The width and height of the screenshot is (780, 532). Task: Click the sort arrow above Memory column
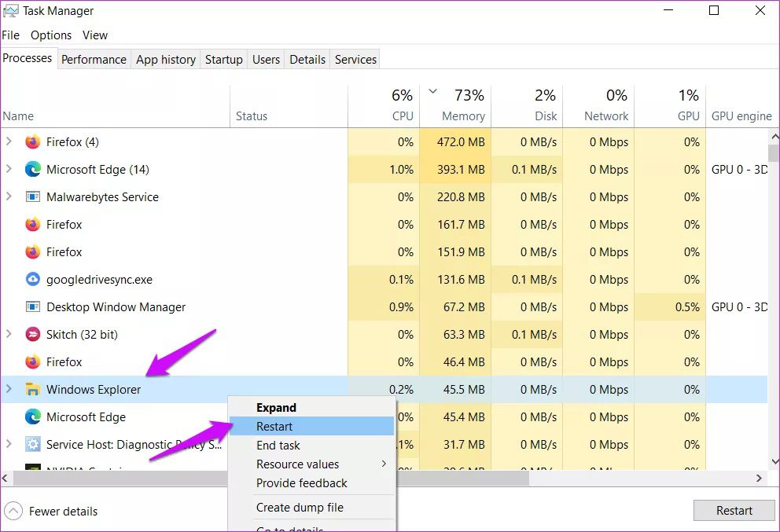tap(432, 91)
